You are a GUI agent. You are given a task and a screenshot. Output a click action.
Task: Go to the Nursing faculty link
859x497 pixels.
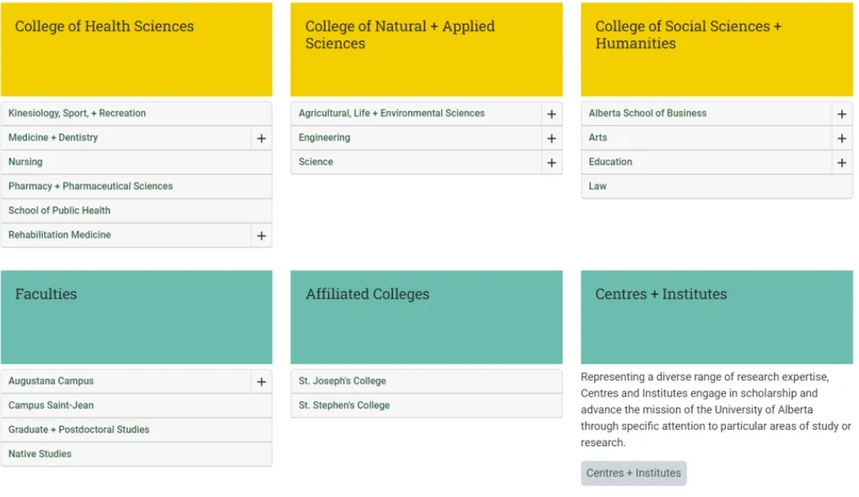pos(26,162)
